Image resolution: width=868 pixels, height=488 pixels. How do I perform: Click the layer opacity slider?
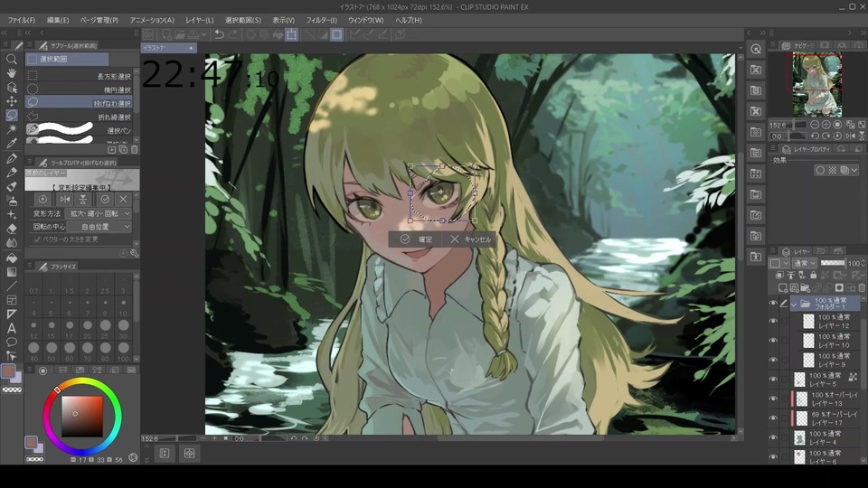[833, 263]
